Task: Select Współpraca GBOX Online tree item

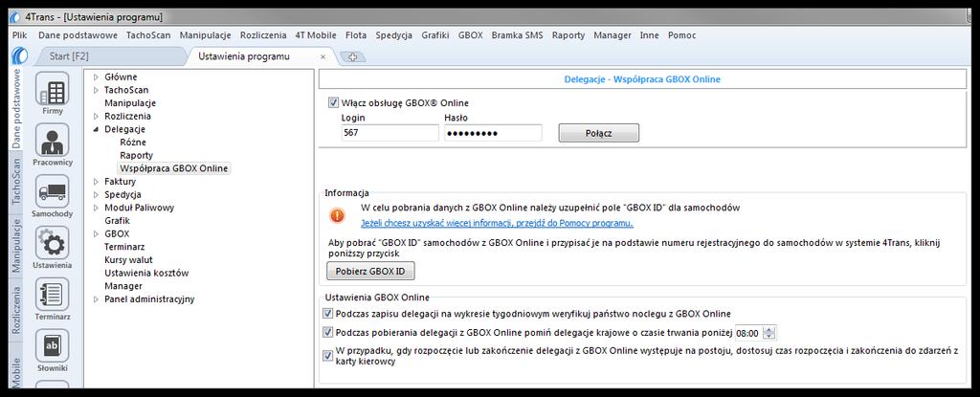Action: coord(174,168)
